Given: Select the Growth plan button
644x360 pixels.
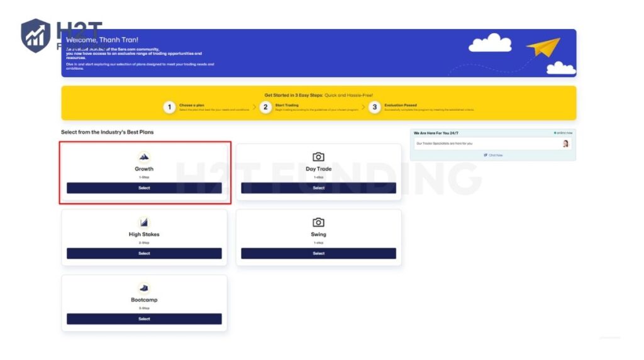Looking at the screenshot, I should 144,188.
